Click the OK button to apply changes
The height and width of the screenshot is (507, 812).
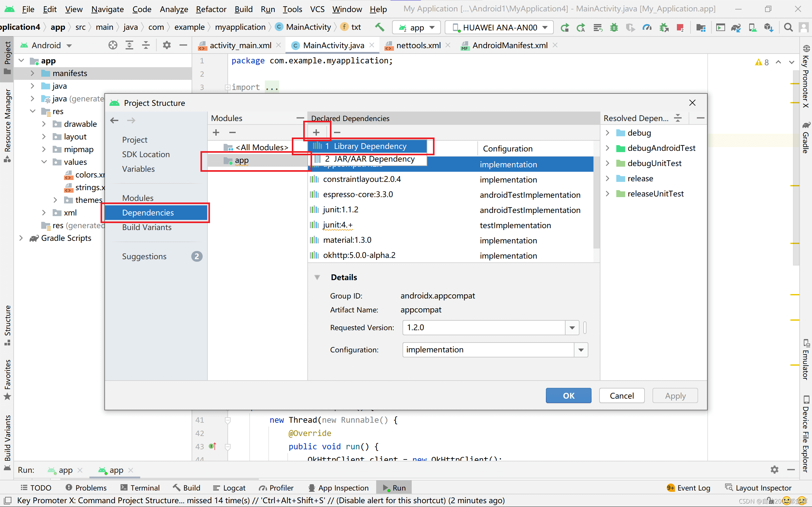pos(569,395)
